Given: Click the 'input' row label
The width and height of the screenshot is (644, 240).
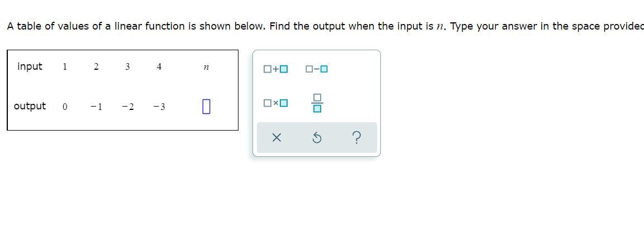Looking at the screenshot, I should click(30, 66).
